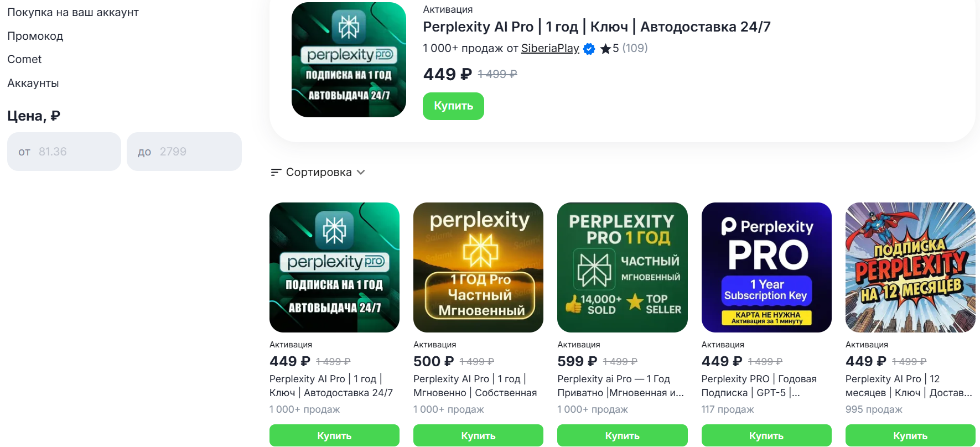Select the Comet category filter

[x=24, y=59]
